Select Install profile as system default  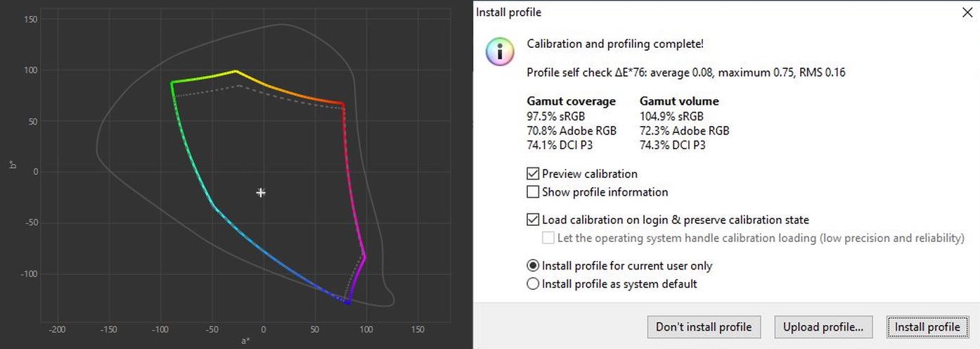coord(533,284)
